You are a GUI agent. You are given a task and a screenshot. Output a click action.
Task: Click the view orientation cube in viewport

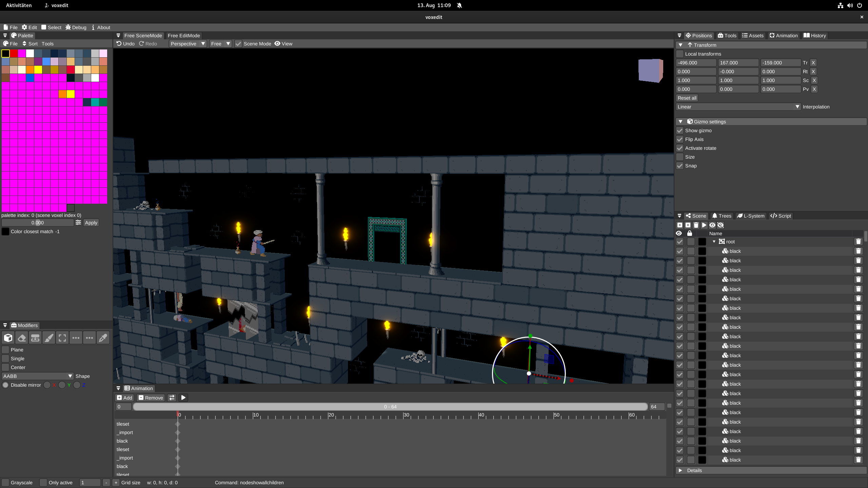[650, 70]
